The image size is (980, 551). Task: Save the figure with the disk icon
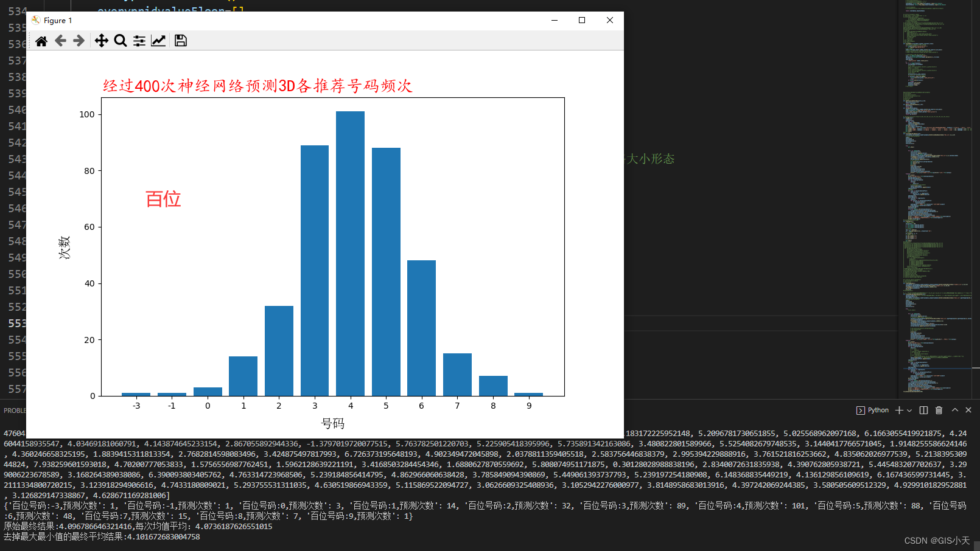181,41
